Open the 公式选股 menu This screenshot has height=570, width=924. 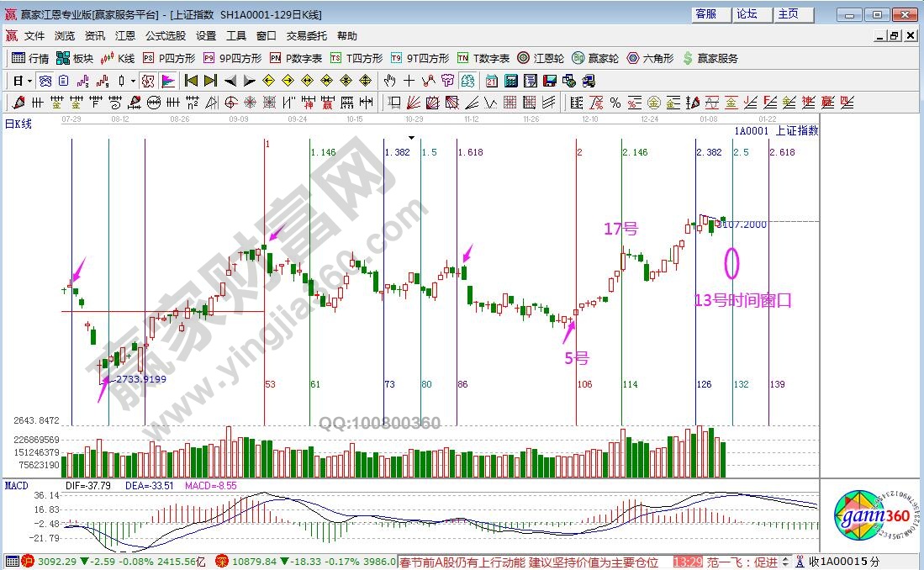point(165,36)
